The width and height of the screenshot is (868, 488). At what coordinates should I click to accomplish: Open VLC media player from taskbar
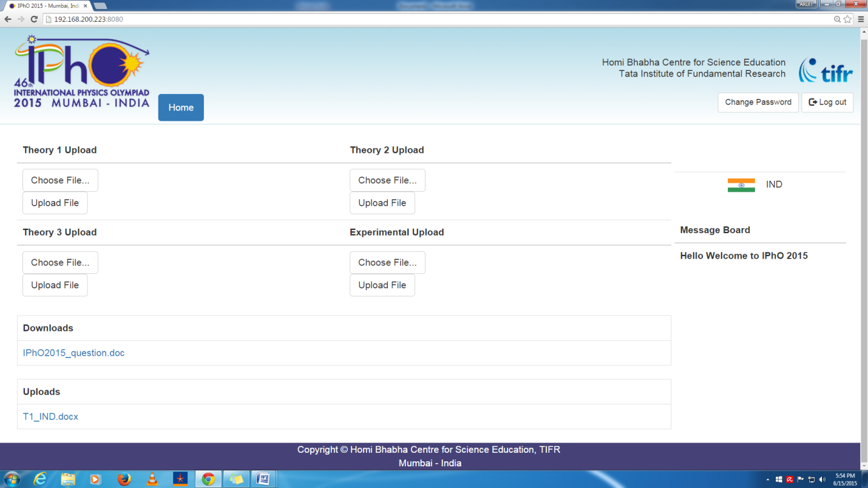pos(152,479)
